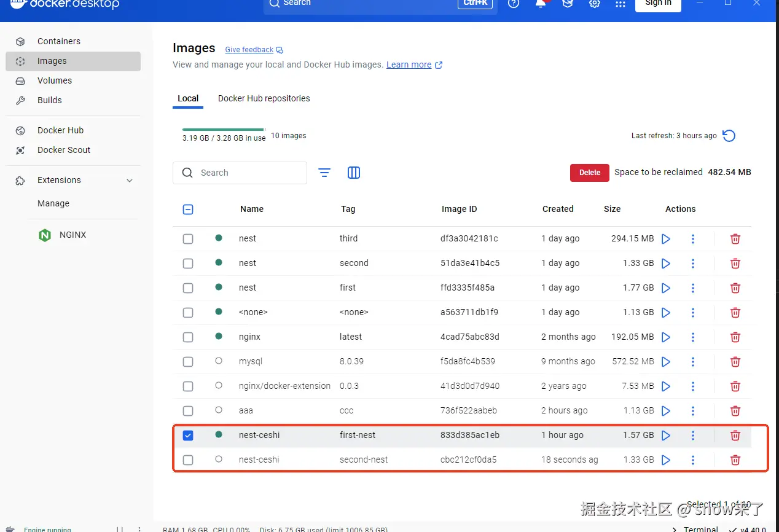Run the nest-ceshi first-nest image
The height and width of the screenshot is (532, 779).
(665, 436)
